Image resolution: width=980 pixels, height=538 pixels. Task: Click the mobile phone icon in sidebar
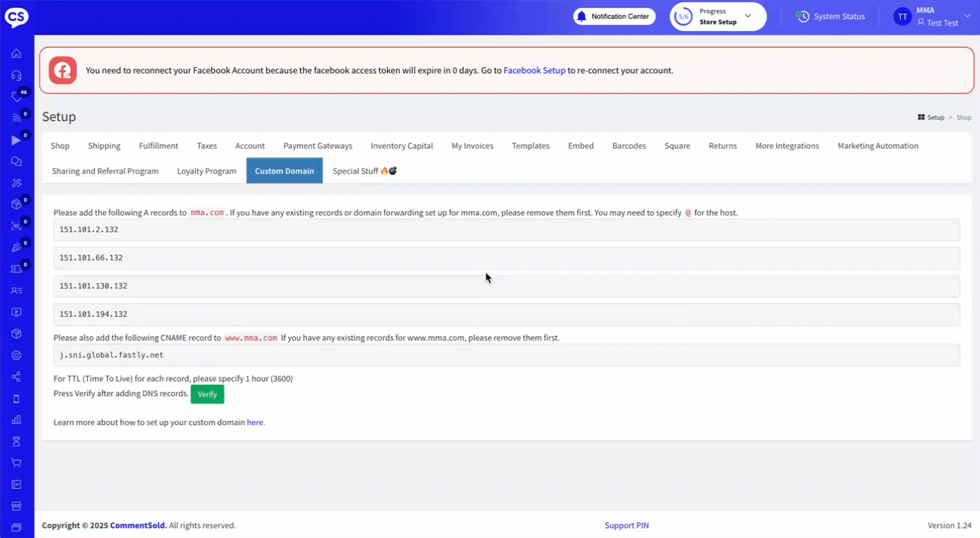16,398
